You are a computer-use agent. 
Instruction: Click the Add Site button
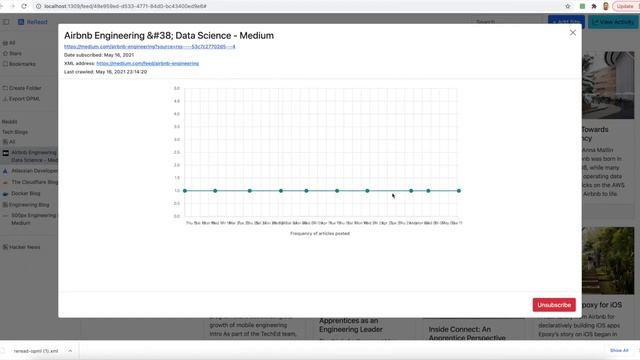coord(566,22)
